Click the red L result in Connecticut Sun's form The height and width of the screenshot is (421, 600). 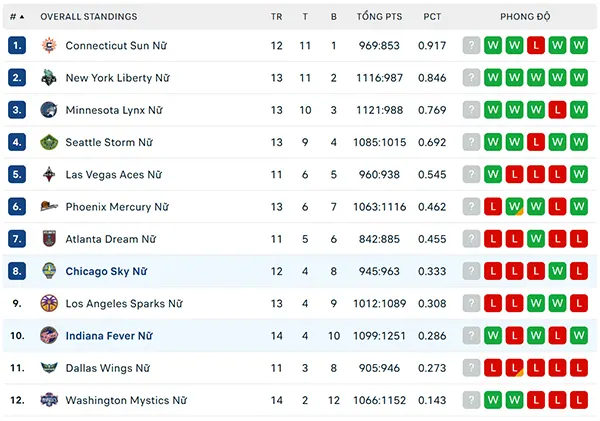pyautogui.click(x=536, y=46)
